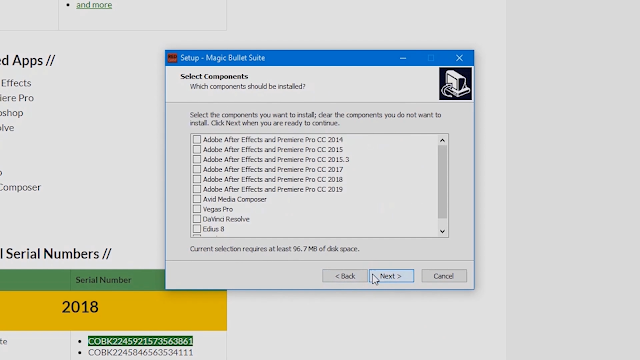The image size is (640, 360).
Task: Enable the CC 2019 component checkbox
Action: 197,189
